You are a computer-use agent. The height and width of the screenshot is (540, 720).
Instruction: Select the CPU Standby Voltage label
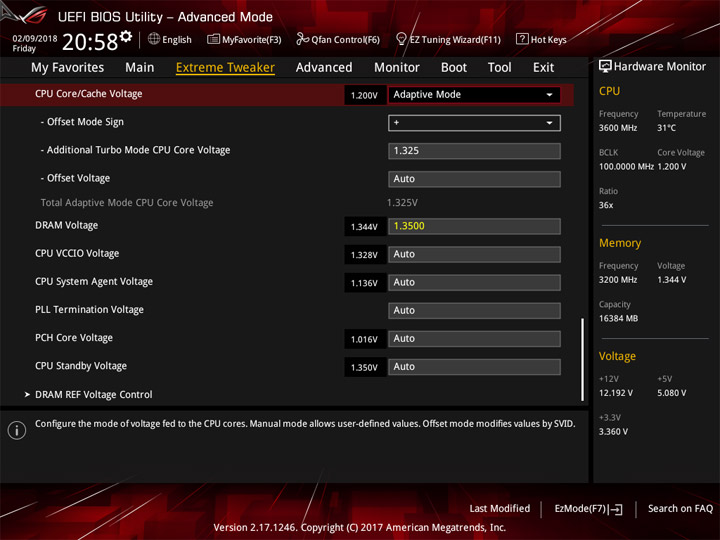(81, 366)
